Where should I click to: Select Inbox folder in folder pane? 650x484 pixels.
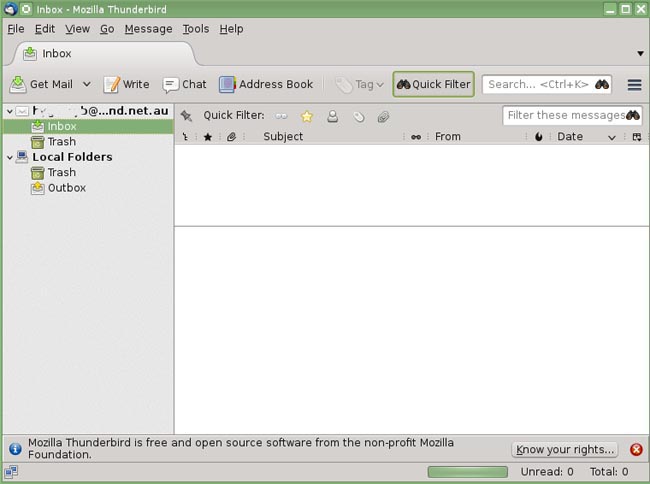pos(88,126)
